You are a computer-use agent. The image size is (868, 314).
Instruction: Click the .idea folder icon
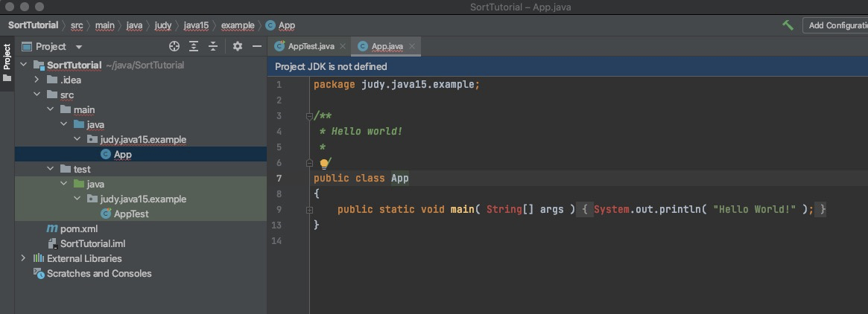(52, 80)
